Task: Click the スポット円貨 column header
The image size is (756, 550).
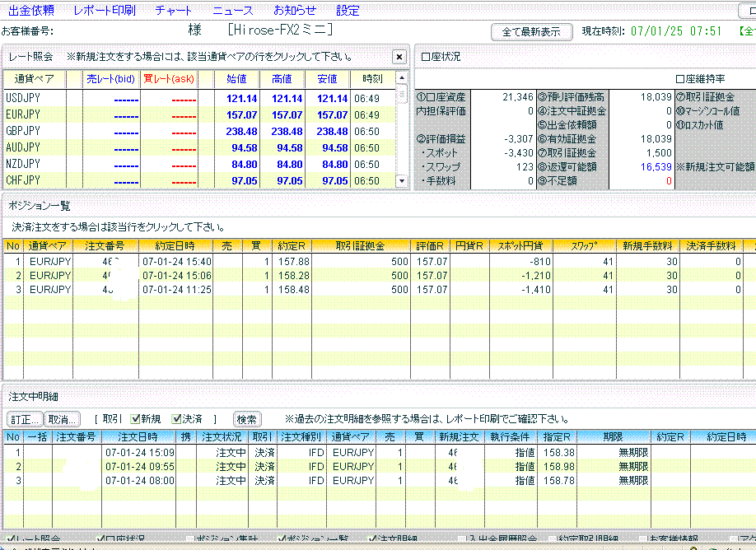Action: tap(520, 246)
